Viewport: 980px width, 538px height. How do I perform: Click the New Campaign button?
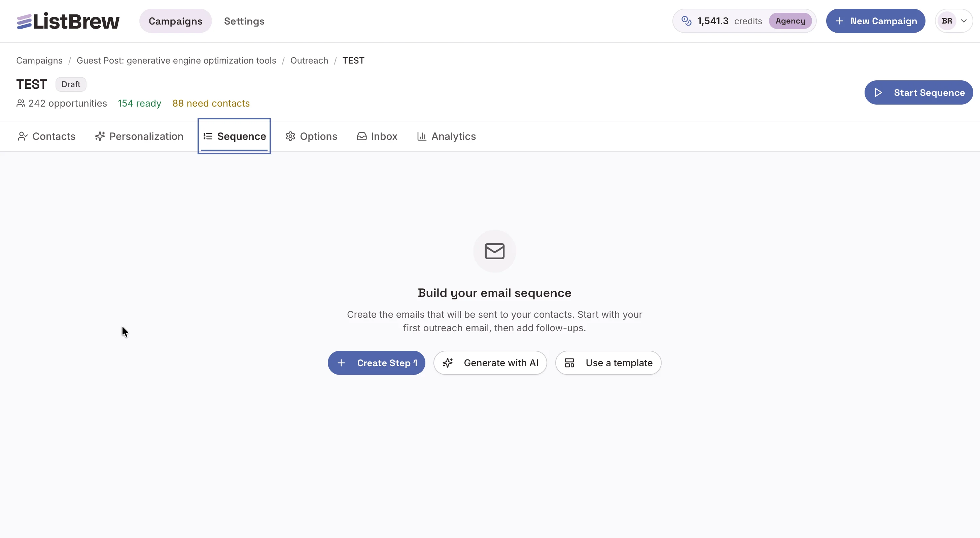click(x=876, y=21)
